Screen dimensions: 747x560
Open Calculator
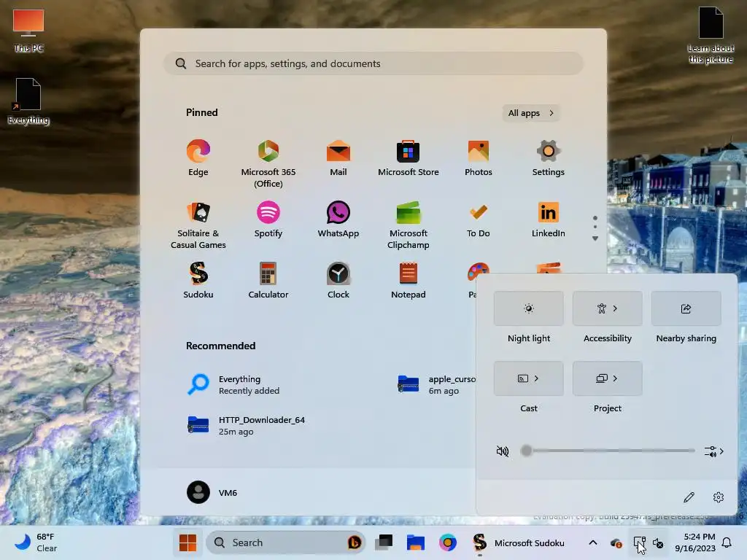pyautogui.click(x=268, y=281)
